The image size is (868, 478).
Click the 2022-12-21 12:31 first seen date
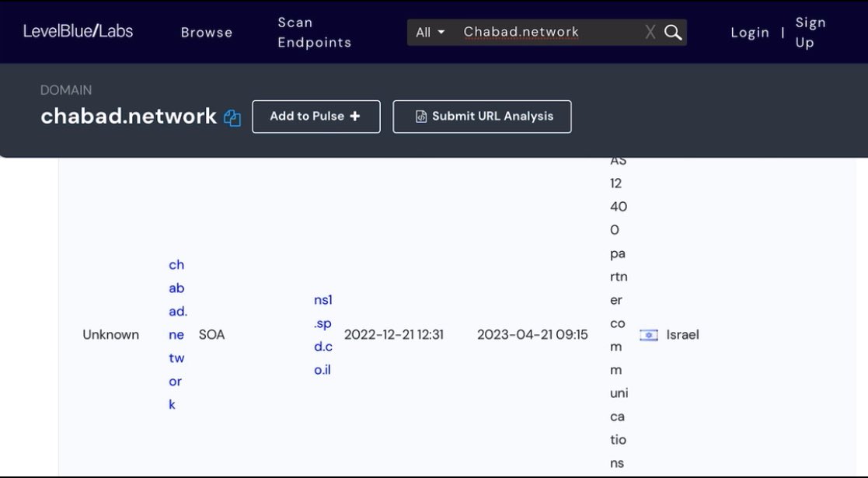pyautogui.click(x=393, y=335)
